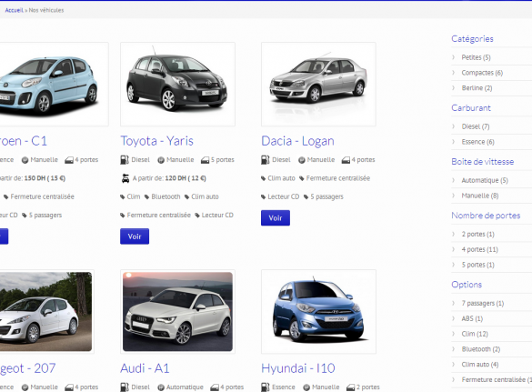532x392 pixels.
Task: Click tag icon beside 5 passagers, Logan
Action: [x=306, y=197]
